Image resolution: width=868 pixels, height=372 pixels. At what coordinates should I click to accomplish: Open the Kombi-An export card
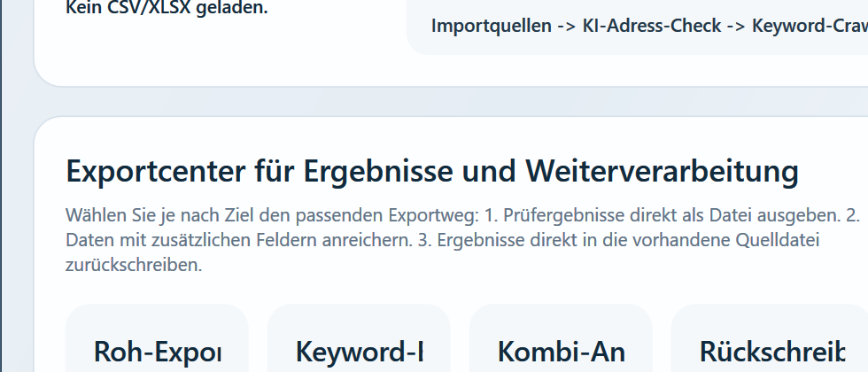coord(561,338)
